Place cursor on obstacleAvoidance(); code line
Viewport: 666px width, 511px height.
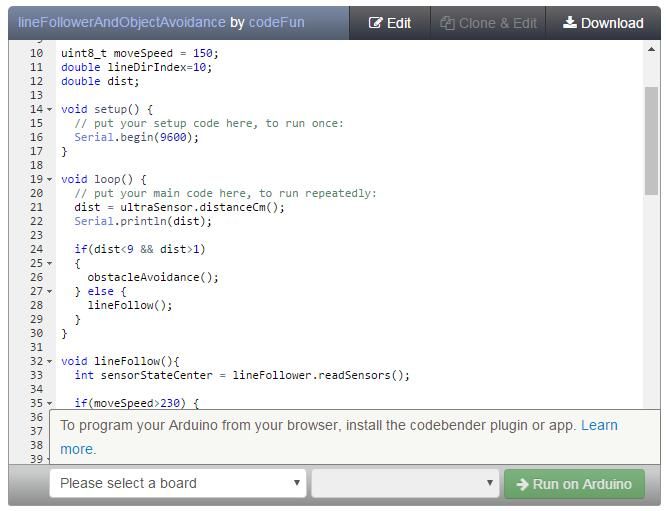(x=153, y=277)
